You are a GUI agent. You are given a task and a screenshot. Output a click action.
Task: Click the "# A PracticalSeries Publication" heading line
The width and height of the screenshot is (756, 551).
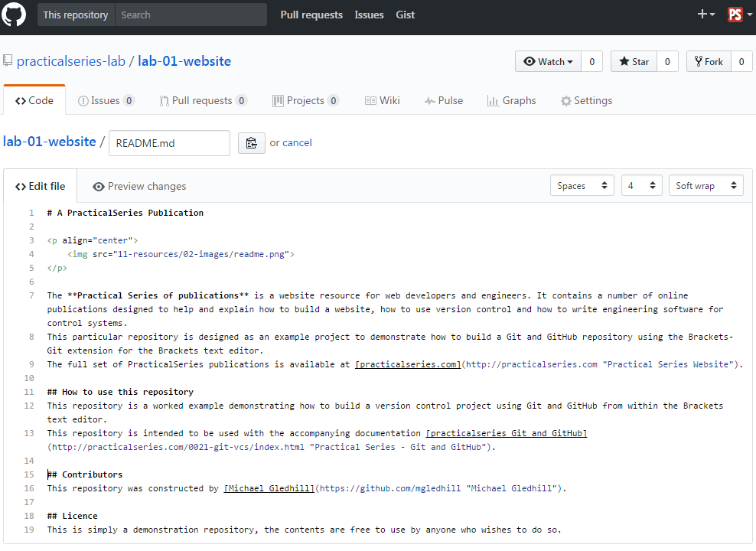(x=125, y=213)
